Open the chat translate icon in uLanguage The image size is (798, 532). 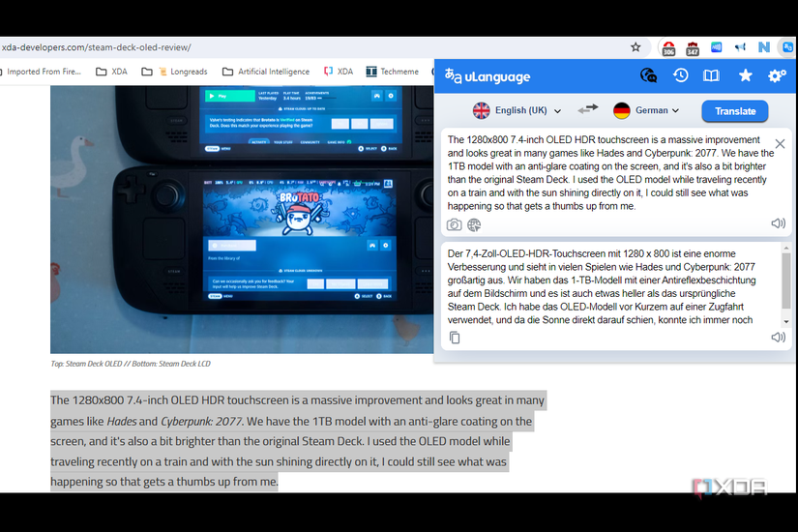(x=648, y=75)
